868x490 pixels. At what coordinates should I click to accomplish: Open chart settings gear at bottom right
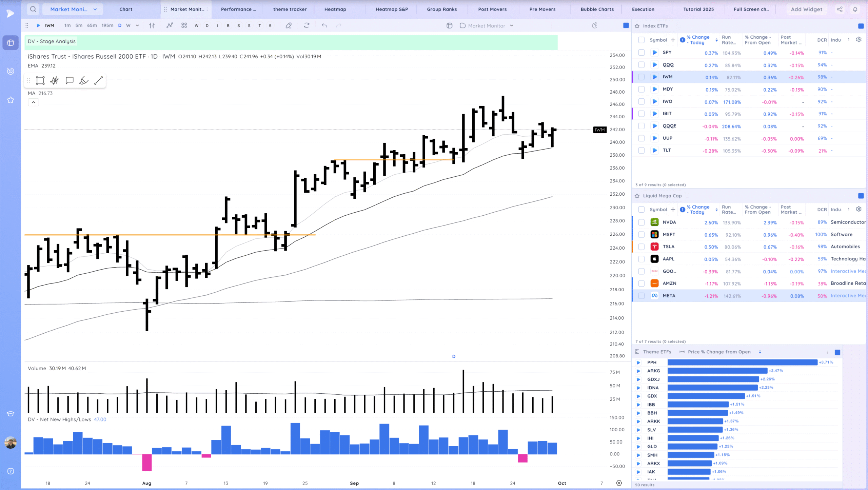[619, 483]
